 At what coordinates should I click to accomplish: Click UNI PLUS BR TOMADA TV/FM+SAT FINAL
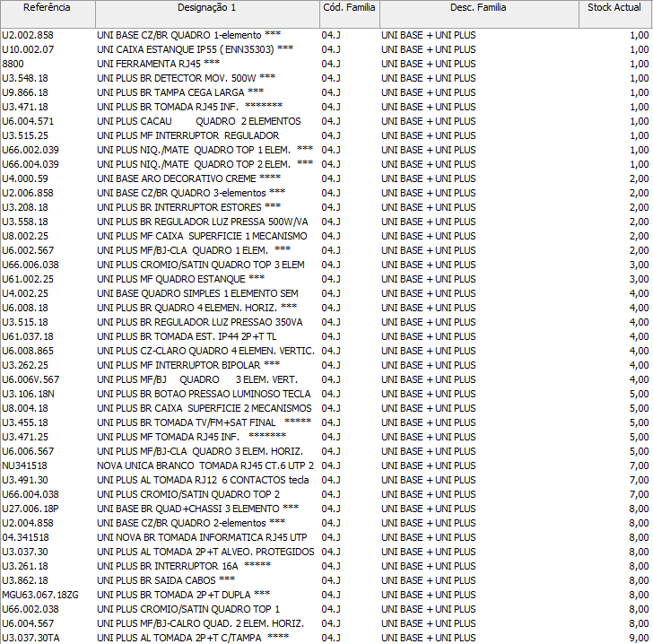point(205,423)
